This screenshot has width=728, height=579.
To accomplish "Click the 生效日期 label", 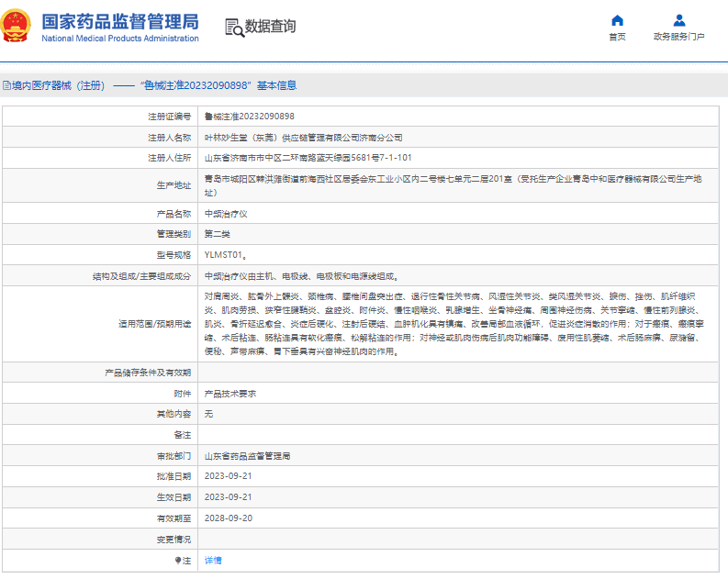I will pos(174,497).
